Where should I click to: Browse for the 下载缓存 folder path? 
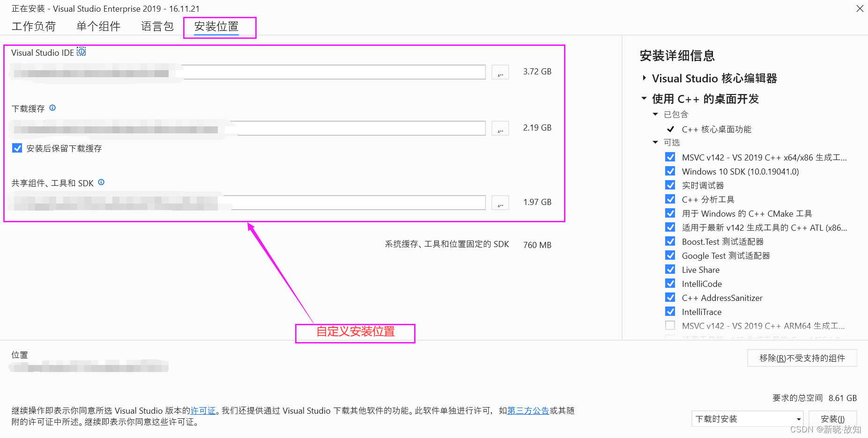500,128
